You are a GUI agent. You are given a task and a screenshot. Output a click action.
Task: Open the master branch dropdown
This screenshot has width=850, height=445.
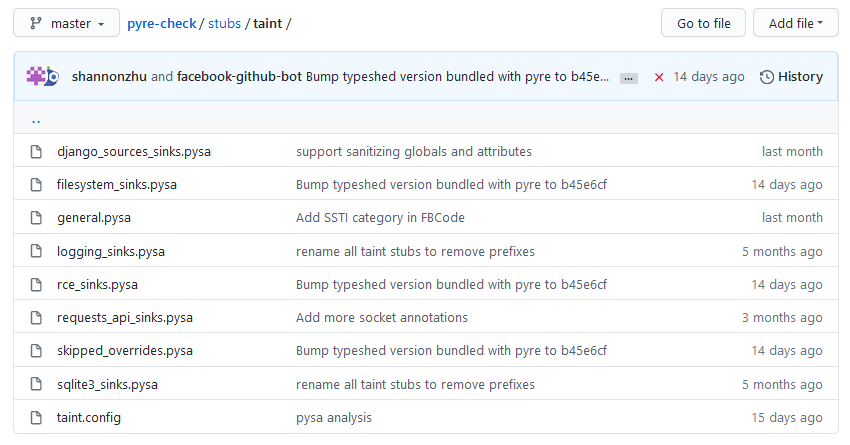pos(67,23)
